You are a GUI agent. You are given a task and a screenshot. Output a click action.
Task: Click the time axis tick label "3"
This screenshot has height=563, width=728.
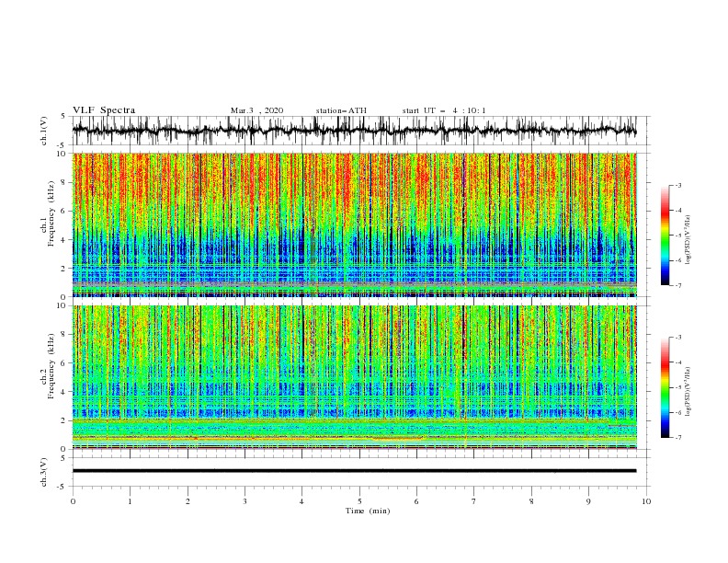[x=245, y=501]
